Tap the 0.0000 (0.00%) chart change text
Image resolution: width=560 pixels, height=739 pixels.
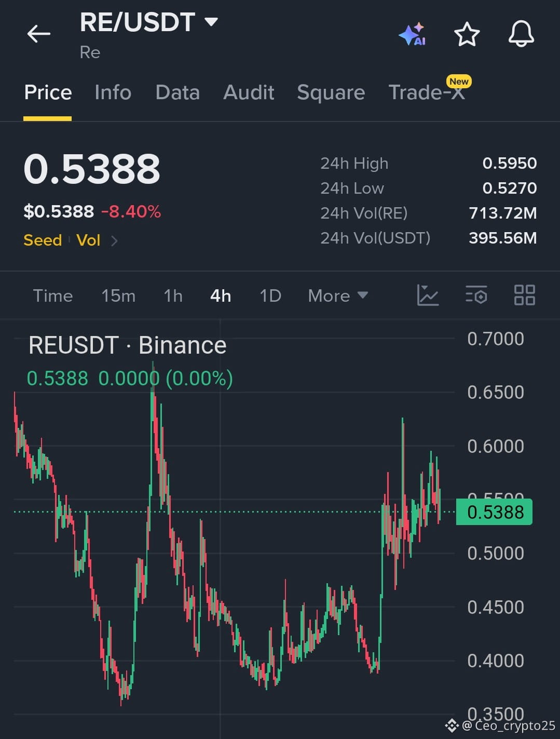tap(166, 379)
